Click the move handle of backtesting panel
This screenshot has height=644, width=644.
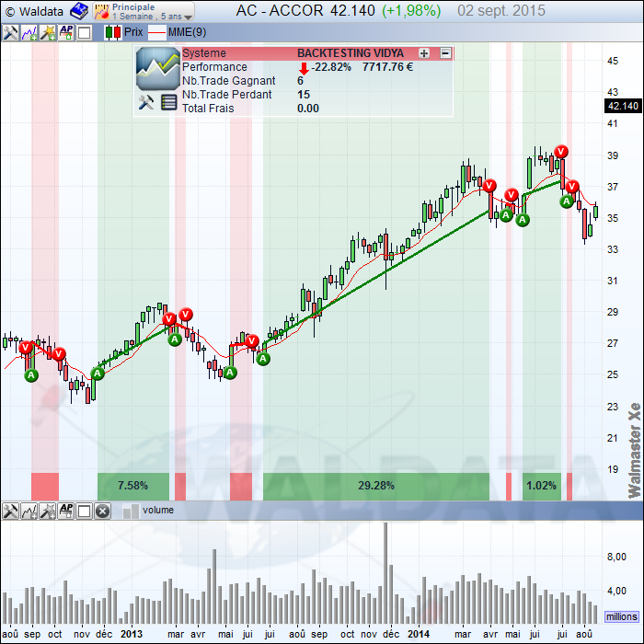424,53
